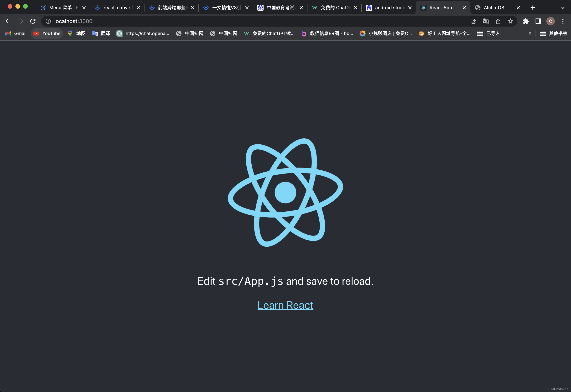Click the browser back arrow button
The width and height of the screenshot is (571, 392).
pyautogui.click(x=8, y=21)
